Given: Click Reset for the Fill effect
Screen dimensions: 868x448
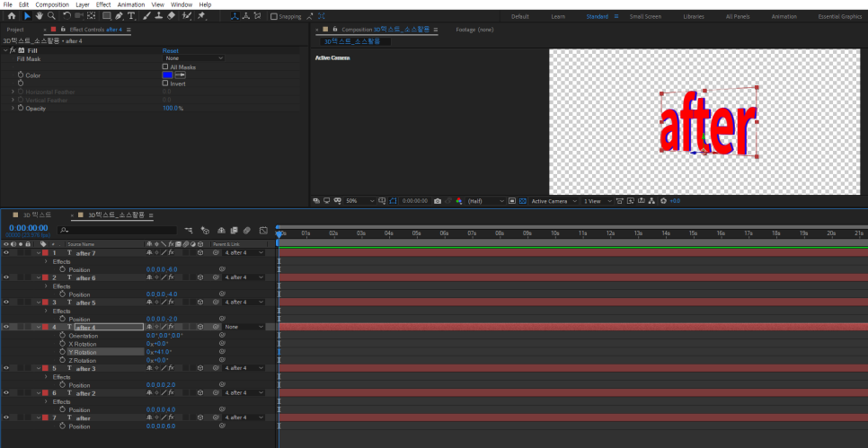Looking at the screenshot, I should click(x=171, y=50).
